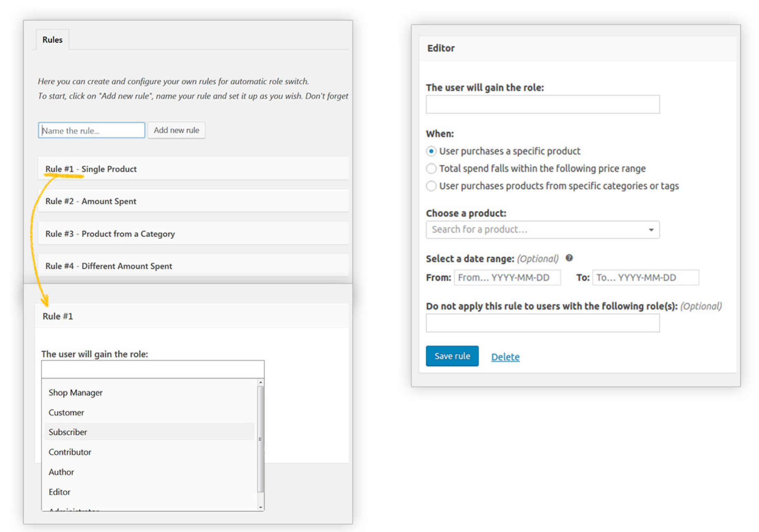
Task: Expand Rule #1 - Single Product
Action: coord(91,169)
